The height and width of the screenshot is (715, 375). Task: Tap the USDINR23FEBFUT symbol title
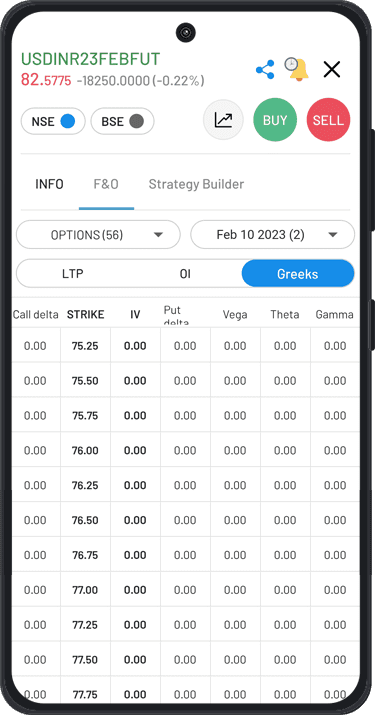pyautogui.click(x=90, y=59)
